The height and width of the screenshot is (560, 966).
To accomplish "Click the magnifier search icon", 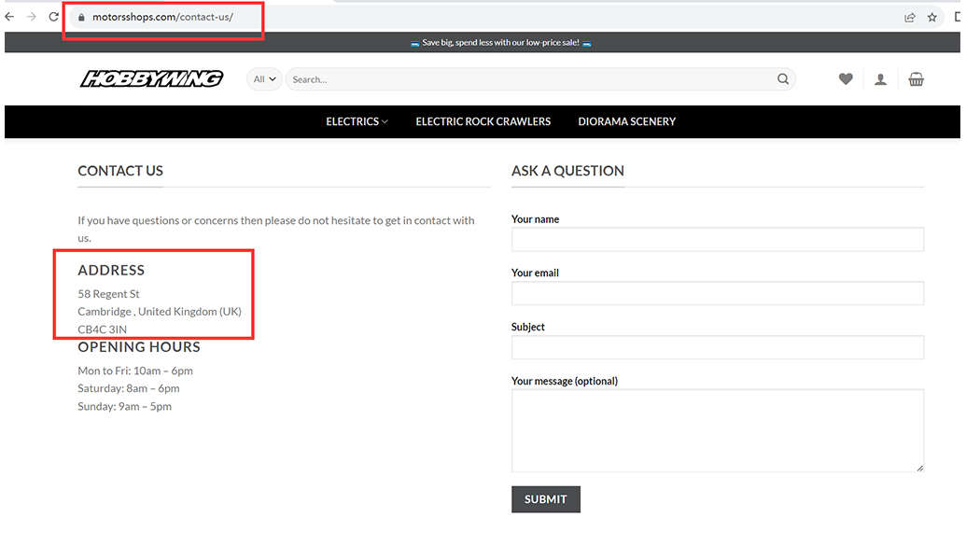I will (783, 79).
